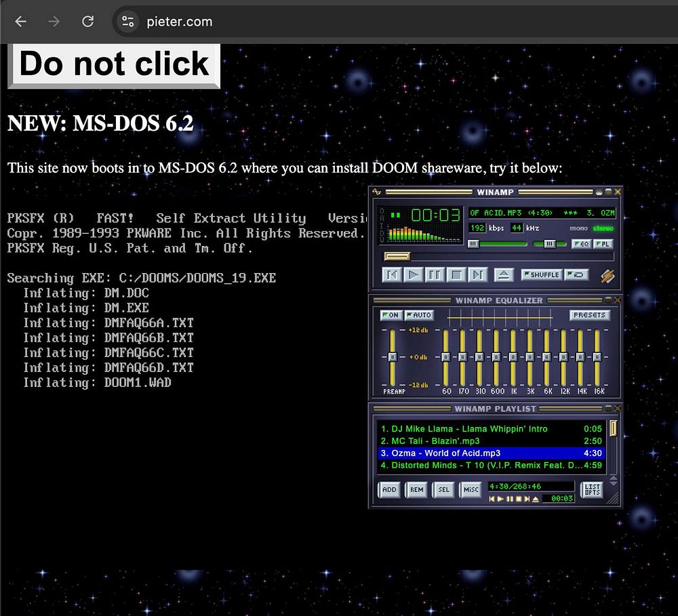
Task: Click playlist mini play control
Action: 500,499
